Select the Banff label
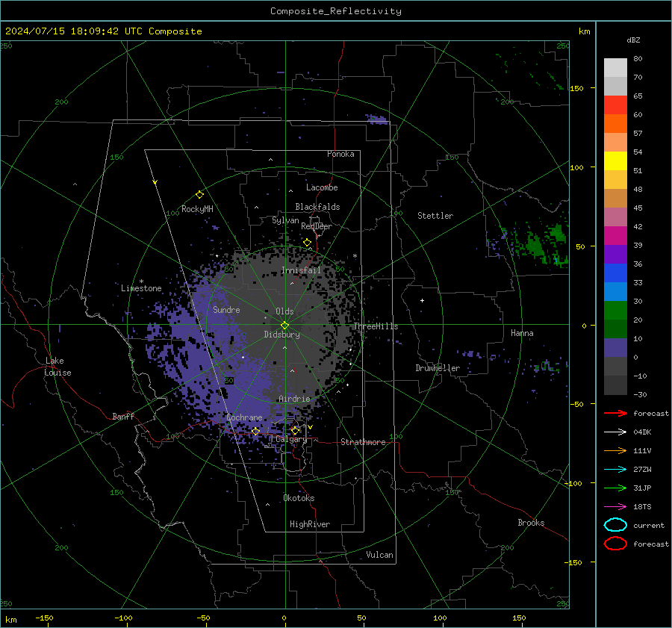Viewport: 672px width, 628px height. [123, 416]
